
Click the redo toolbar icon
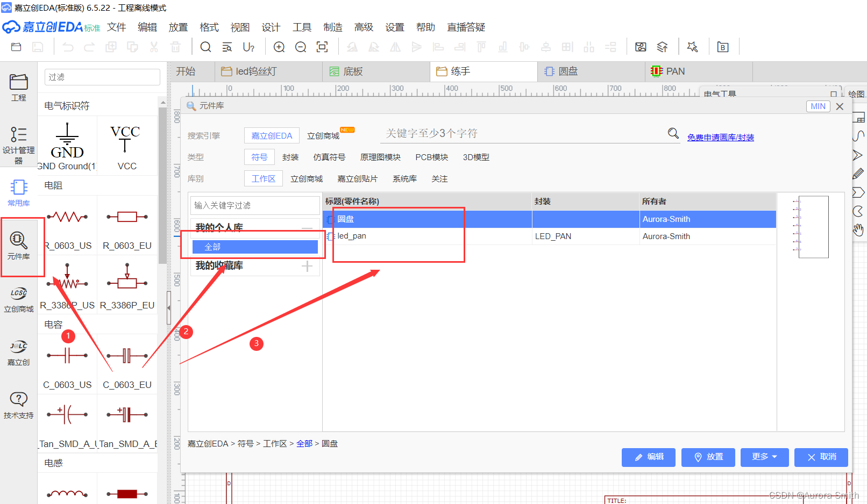coord(89,47)
